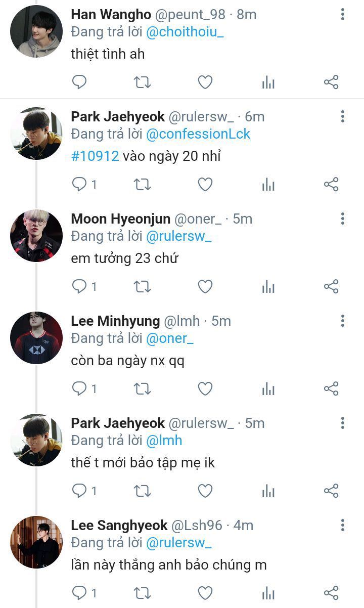Like Lee Sanghyeok's reply tweet
The height and width of the screenshot is (608, 364).
[x=205, y=593]
